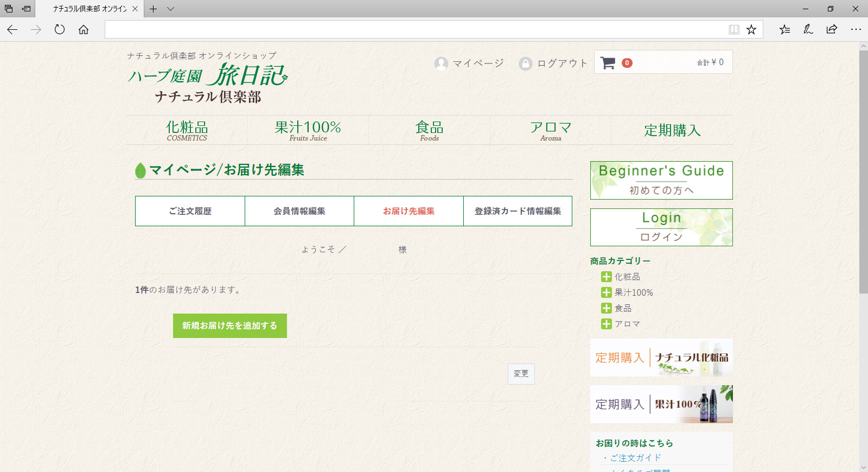Add page to favorites star icon
The width and height of the screenshot is (868, 472).
coord(751,29)
